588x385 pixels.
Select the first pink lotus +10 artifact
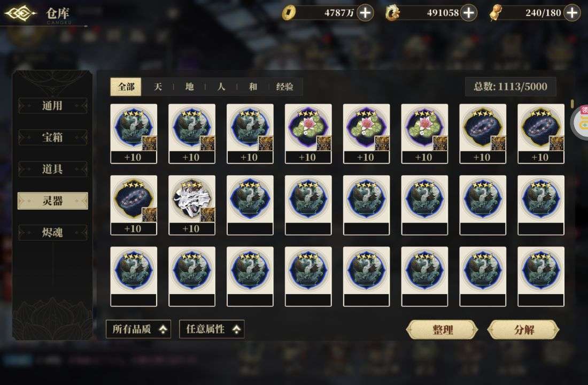pos(308,134)
